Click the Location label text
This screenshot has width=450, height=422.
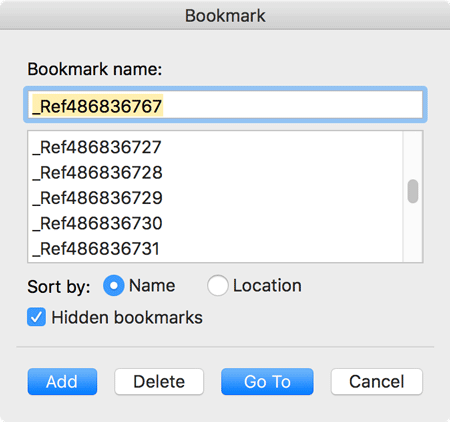click(x=267, y=286)
